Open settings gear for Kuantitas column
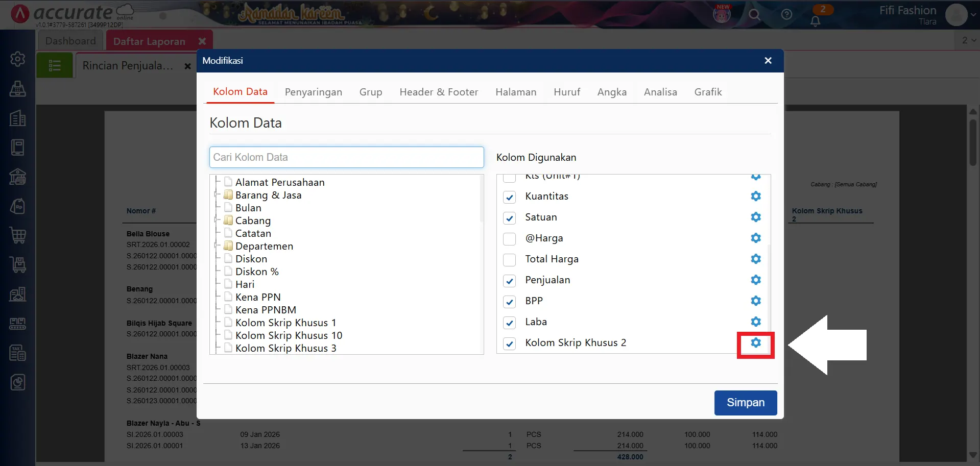The height and width of the screenshot is (466, 980). (755, 197)
